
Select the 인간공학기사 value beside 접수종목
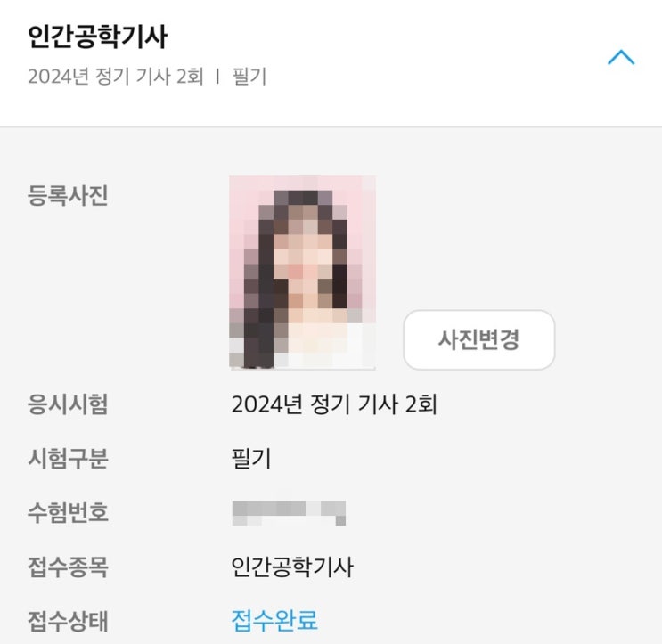tap(292, 567)
